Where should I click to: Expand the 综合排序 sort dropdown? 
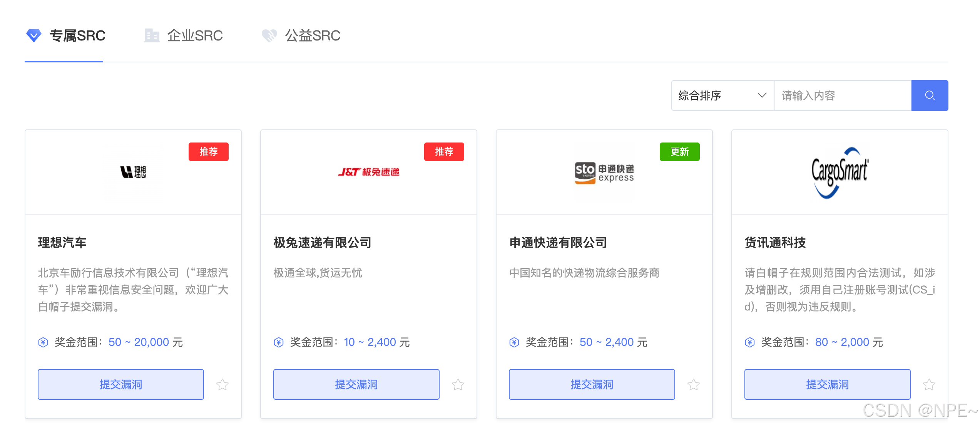tap(723, 96)
